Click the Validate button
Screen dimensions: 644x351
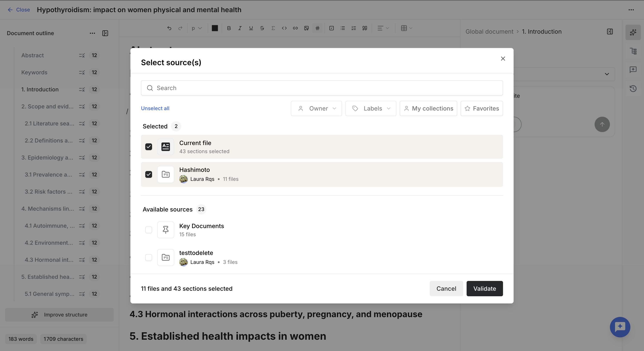484,289
